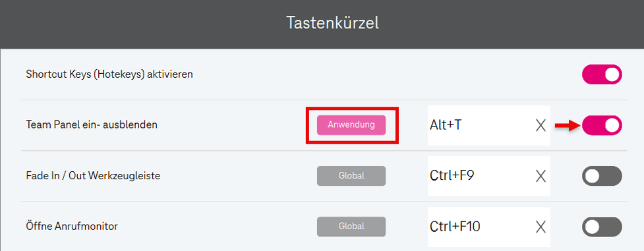This screenshot has height=251, width=644.
Task: Click the pink Anwendung scope button
Action: point(351,125)
